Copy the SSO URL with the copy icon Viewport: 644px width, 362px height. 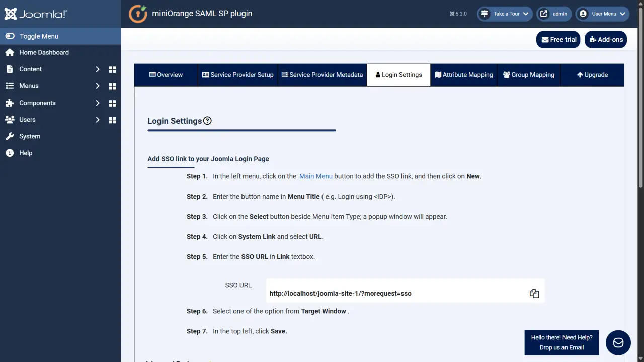[534, 293]
